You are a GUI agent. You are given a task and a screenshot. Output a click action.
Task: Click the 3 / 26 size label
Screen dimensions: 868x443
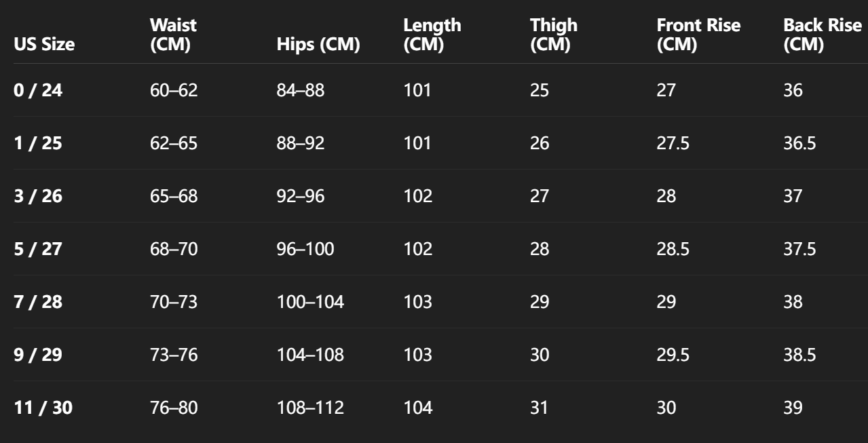[x=38, y=196]
